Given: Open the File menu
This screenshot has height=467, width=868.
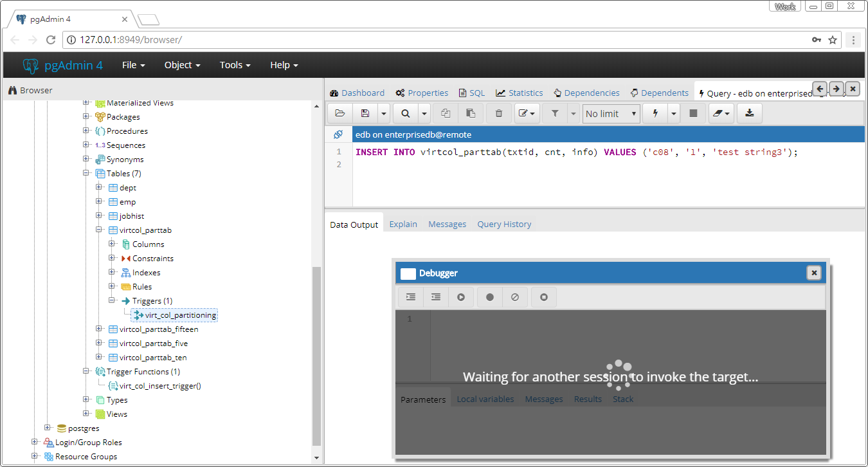Looking at the screenshot, I should coord(133,65).
